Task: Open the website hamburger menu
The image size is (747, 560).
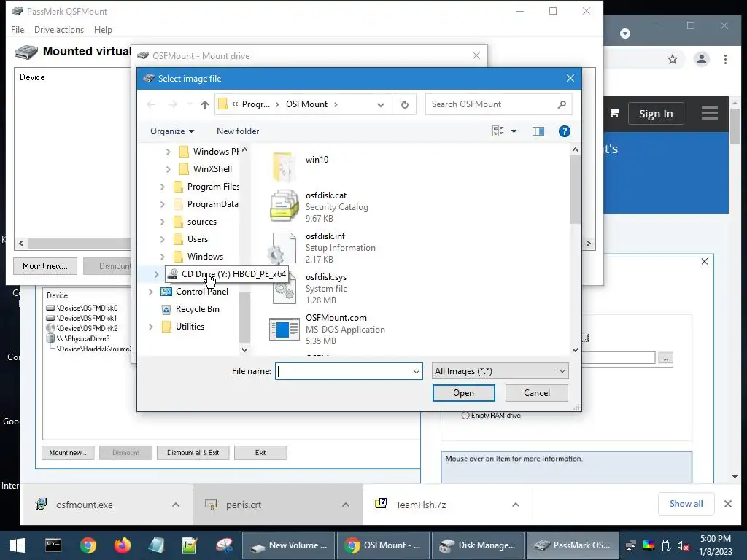Action: [709, 113]
